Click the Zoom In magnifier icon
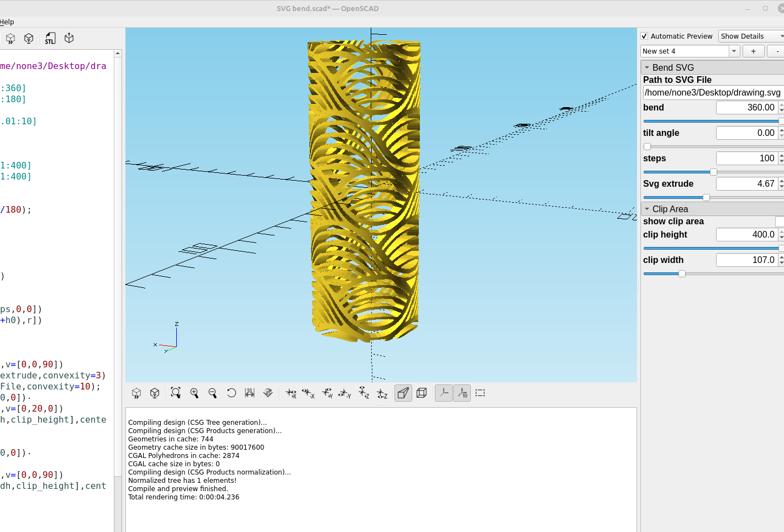 coord(194,393)
